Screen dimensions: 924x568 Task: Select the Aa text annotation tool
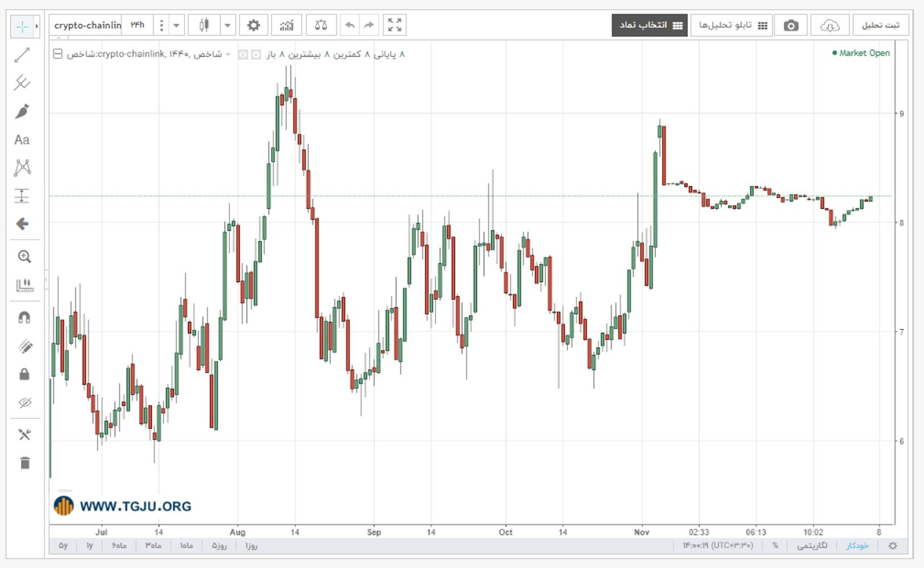(x=22, y=140)
